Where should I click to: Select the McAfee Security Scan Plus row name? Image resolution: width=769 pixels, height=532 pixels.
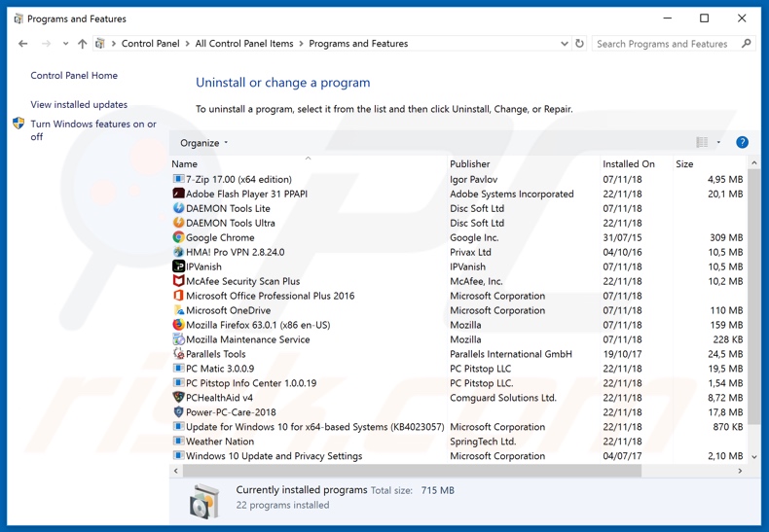click(242, 281)
